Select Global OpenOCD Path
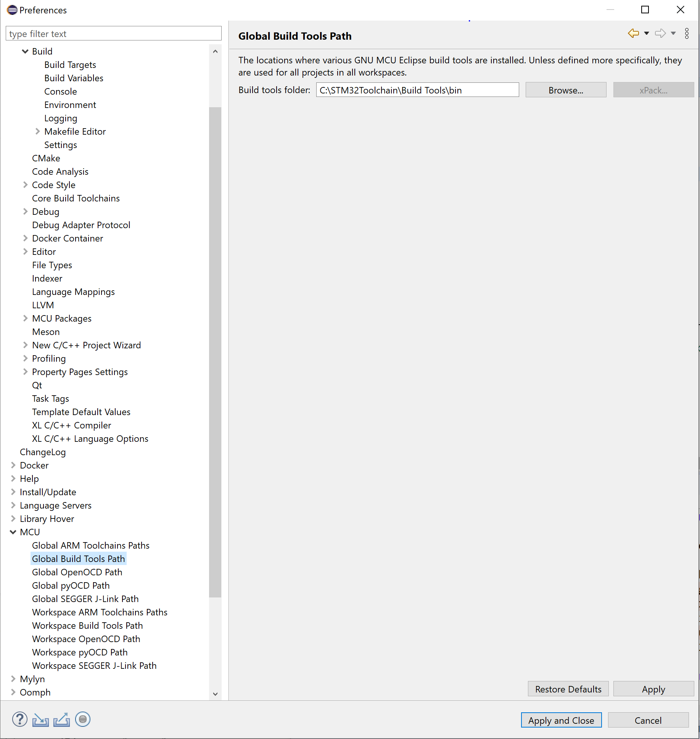The image size is (700, 739). pyautogui.click(x=77, y=572)
